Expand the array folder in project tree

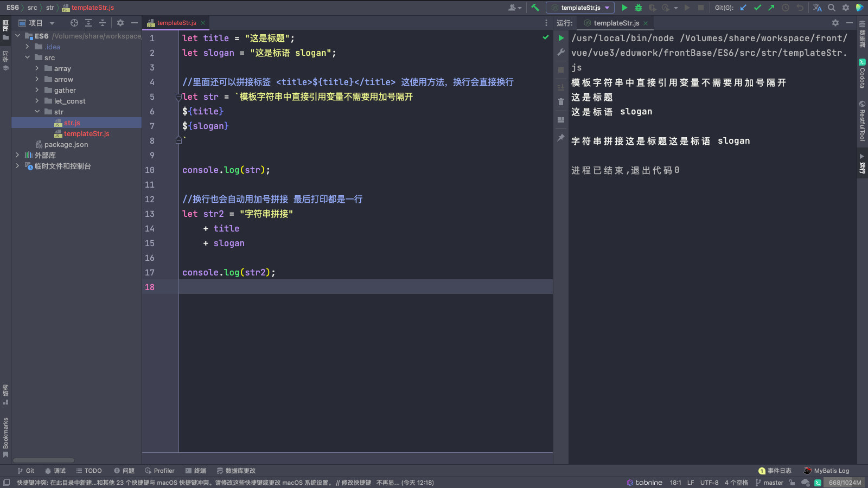[37, 68]
